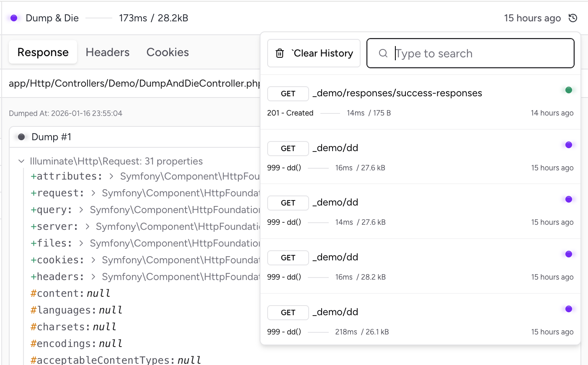Click the trash icon in Clear History
The height and width of the screenshot is (365, 588).
point(280,53)
